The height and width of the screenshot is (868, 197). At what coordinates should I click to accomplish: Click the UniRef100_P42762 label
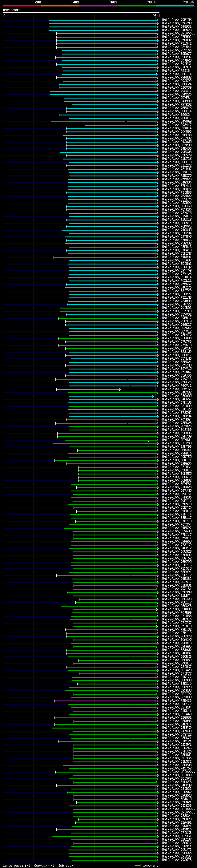point(176,768)
